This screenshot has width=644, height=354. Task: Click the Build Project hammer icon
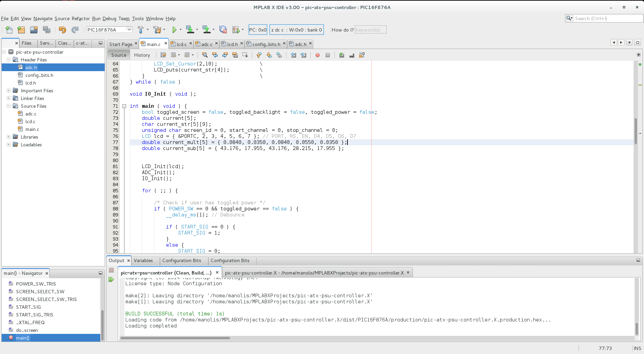point(141,30)
